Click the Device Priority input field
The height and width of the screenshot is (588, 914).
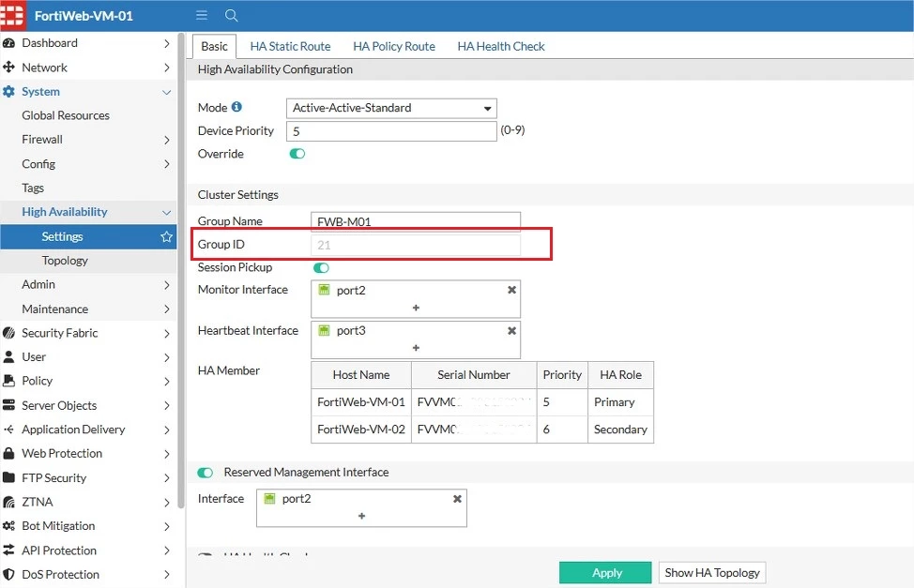(x=391, y=131)
